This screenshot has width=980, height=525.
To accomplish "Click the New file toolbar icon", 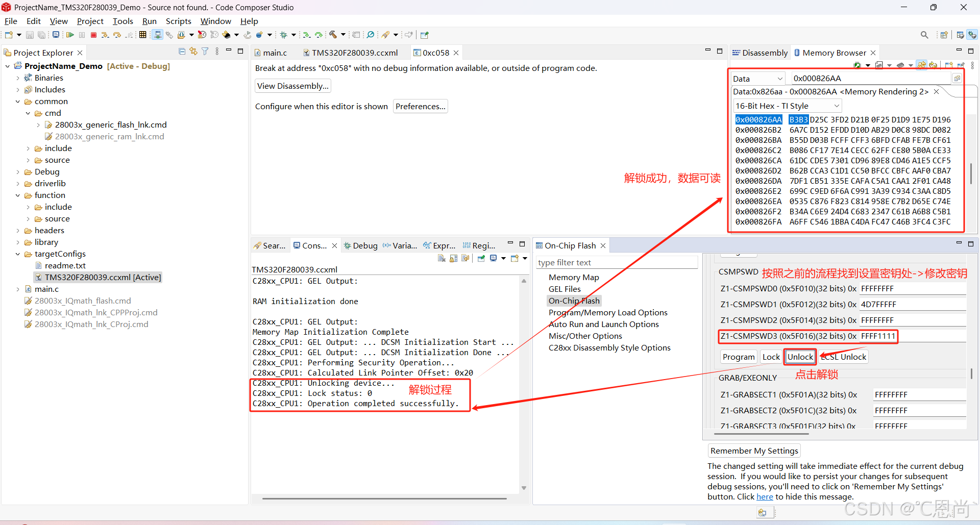I will click(x=9, y=35).
